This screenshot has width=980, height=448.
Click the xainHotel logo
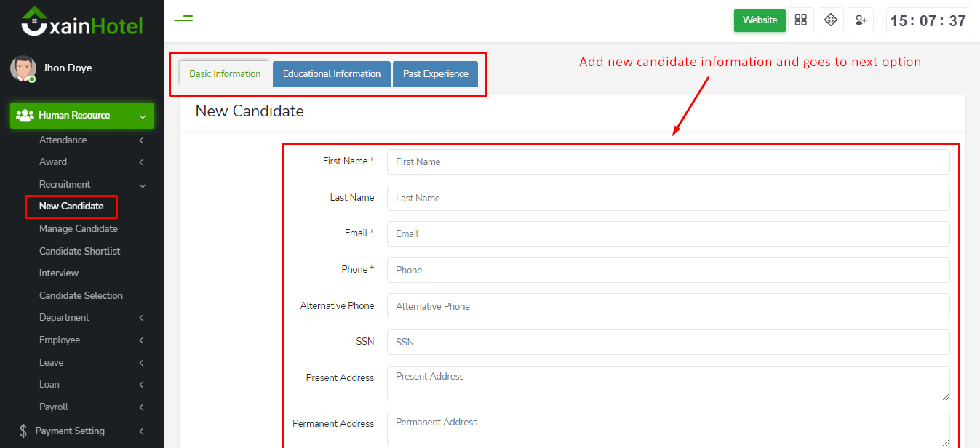[x=81, y=22]
